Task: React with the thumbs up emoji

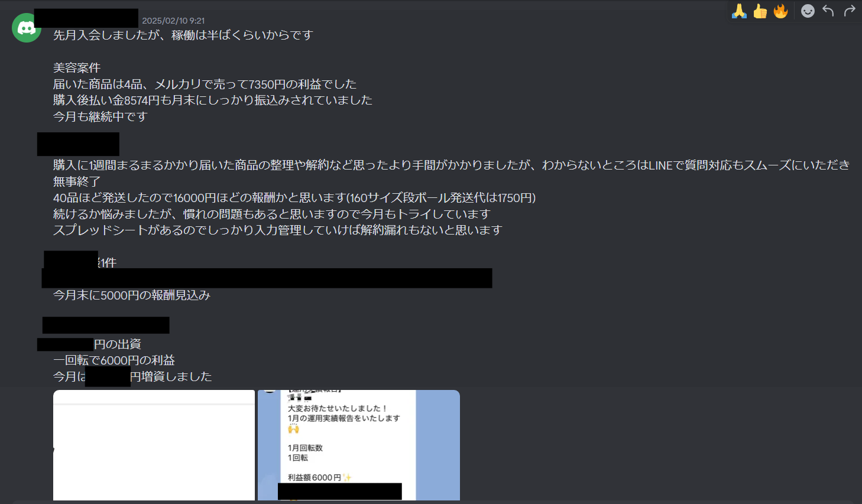Action: (760, 11)
